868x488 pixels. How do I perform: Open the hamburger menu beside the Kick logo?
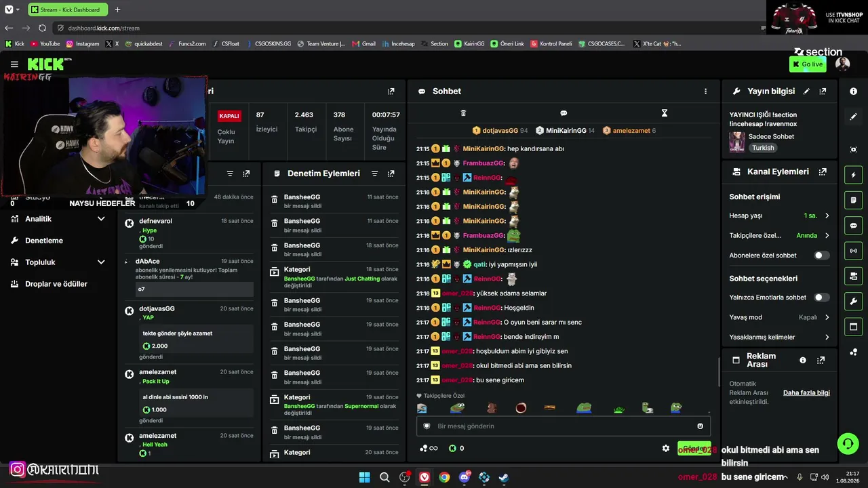coord(14,64)
